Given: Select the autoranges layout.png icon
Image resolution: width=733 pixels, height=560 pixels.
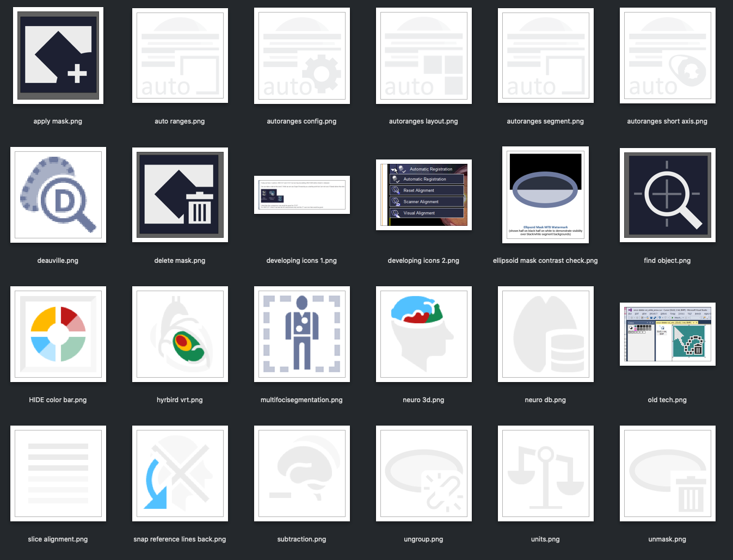Looking at the screenshot, I should click(424, 56).
